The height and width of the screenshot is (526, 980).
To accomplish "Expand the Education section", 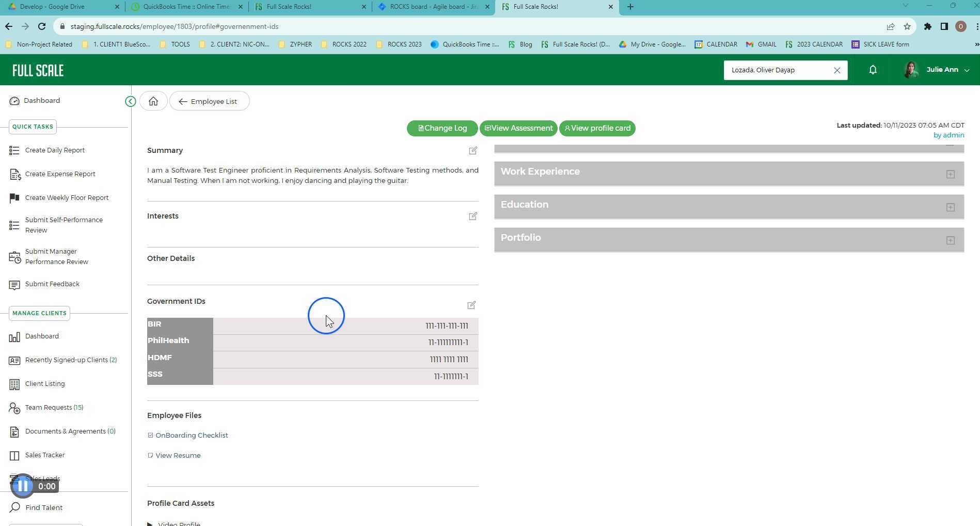I will coord(951,207).
